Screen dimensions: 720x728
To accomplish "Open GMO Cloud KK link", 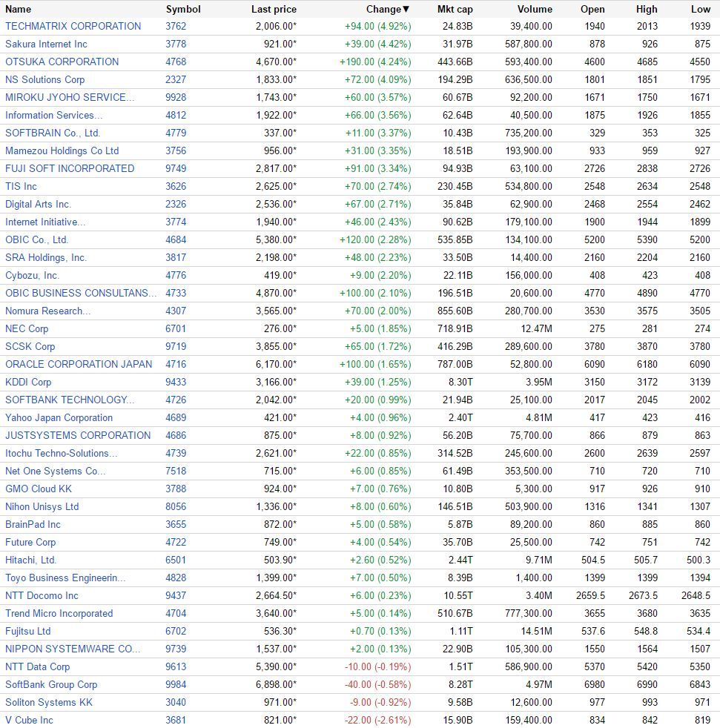I will [x=38, y=489].
